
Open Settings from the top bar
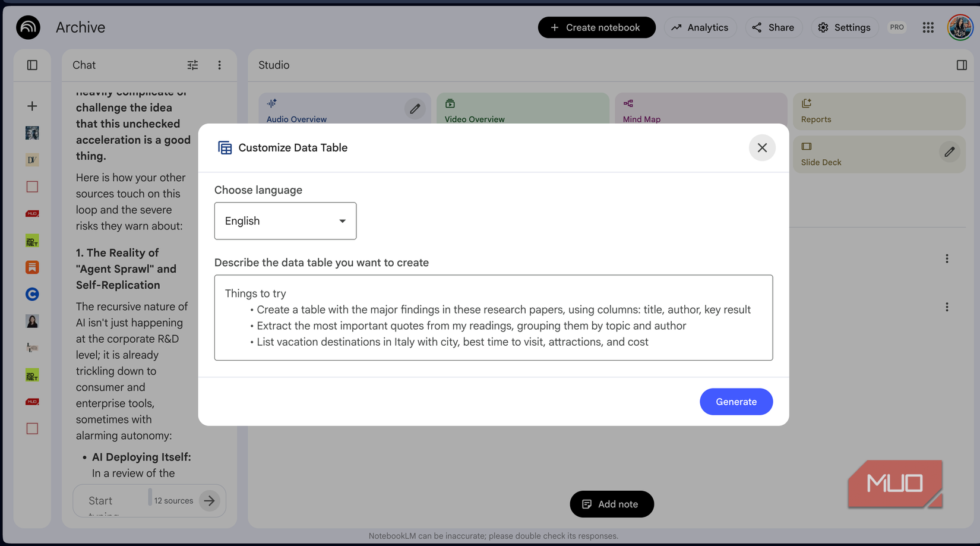[845, 27]
